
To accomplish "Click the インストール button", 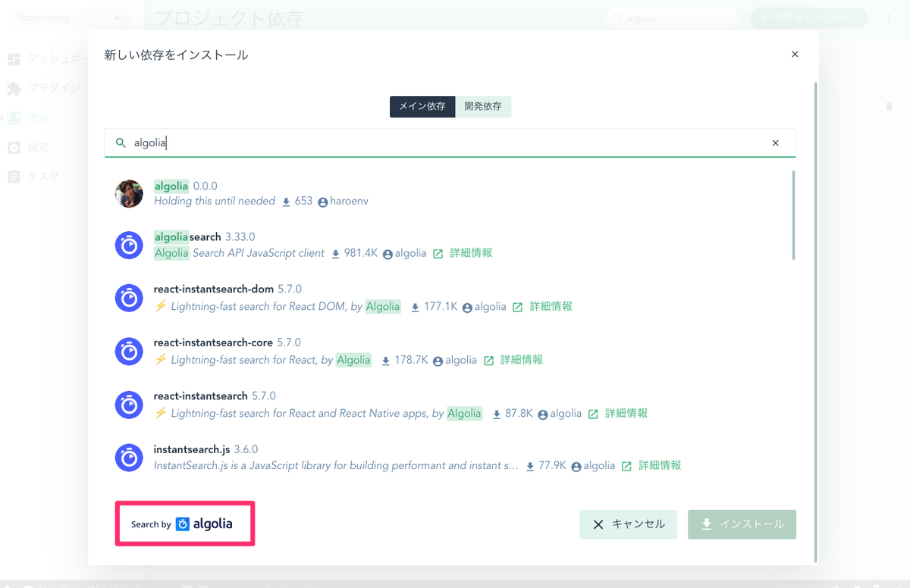I will pyautogui.click(x=742, y=524).
